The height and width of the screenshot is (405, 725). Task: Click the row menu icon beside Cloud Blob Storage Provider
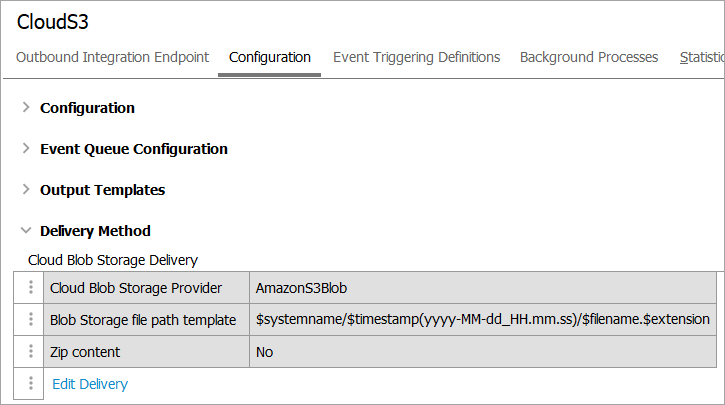(x=31, y=288)
